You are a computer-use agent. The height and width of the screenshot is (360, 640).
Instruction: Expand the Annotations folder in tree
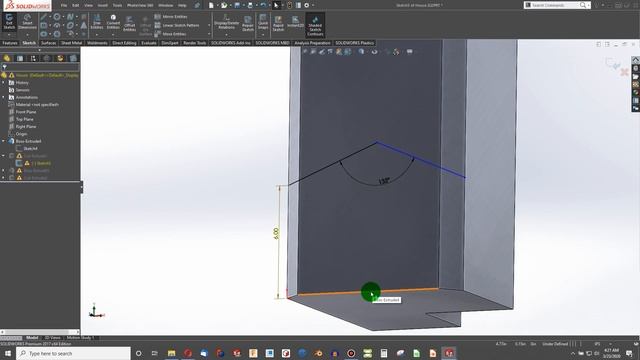pyautogui.click(x=4, y=97)
